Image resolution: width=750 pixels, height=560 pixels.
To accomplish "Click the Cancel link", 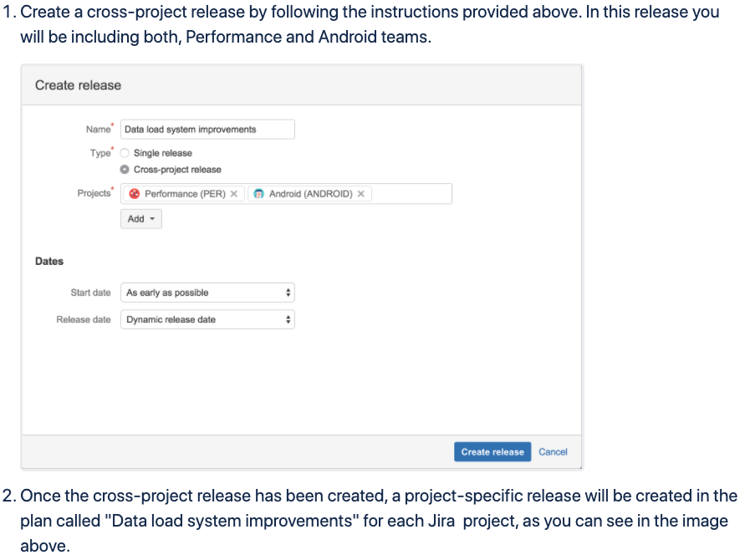I will 553,452.
